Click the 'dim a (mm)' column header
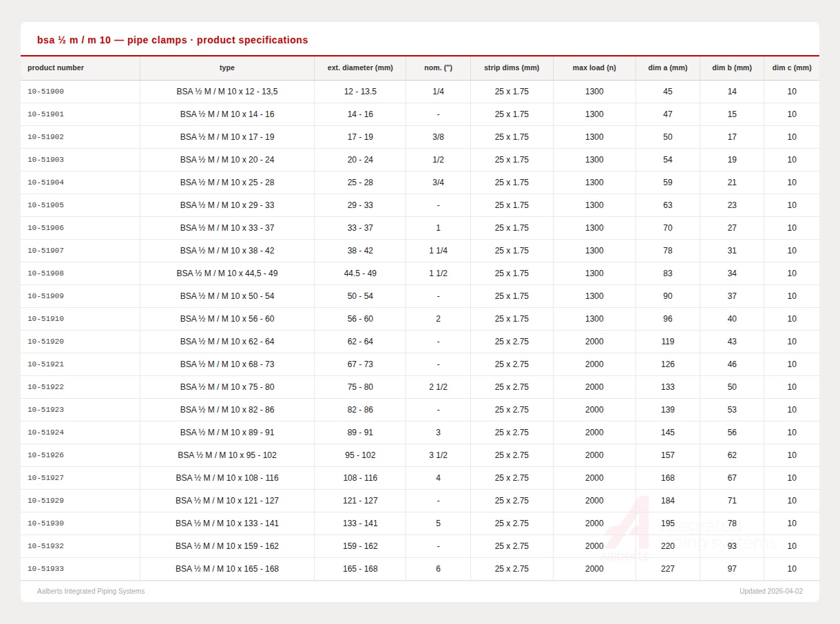The image size is (840, 624). click(x=667, y=68)
